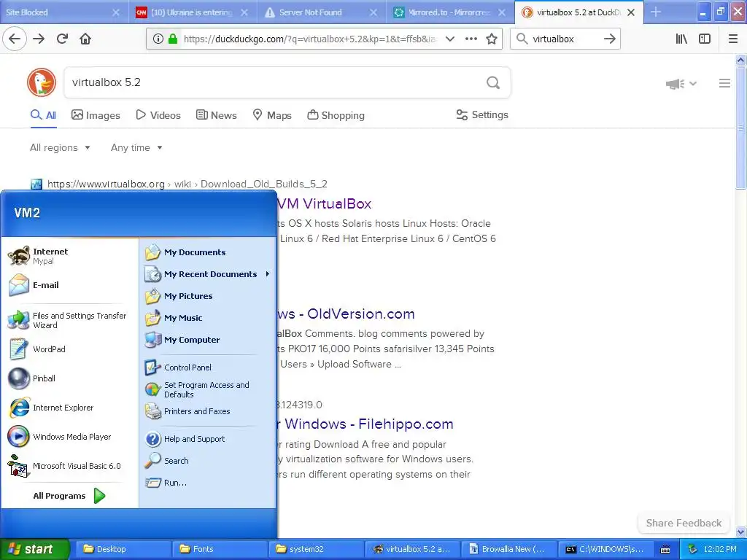The image size is (747, 560).
Task: Switch to Shopping search tab
Action: coord(336,115)
